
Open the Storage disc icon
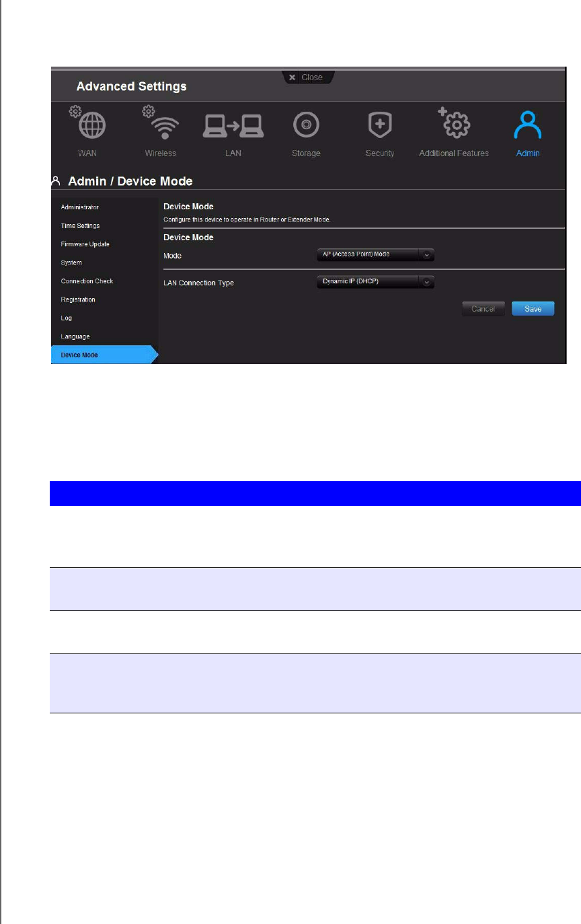click(x=306, y=125)
